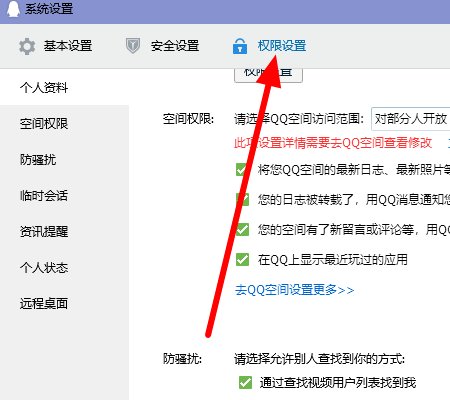Toggle 您的空间有了新留言或评论 checkbox
This screenshot has width=450, height=400.
pyautogui.click(x=242, y=229)
